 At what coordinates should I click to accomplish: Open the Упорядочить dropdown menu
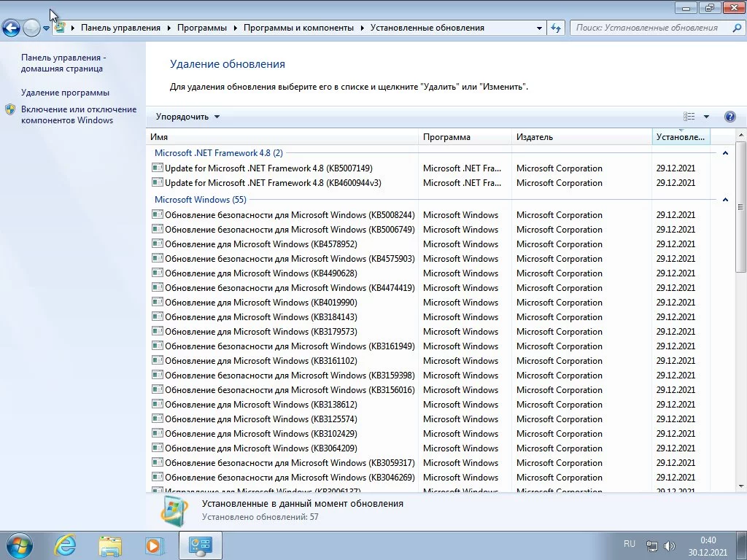[x=187, y=117]
